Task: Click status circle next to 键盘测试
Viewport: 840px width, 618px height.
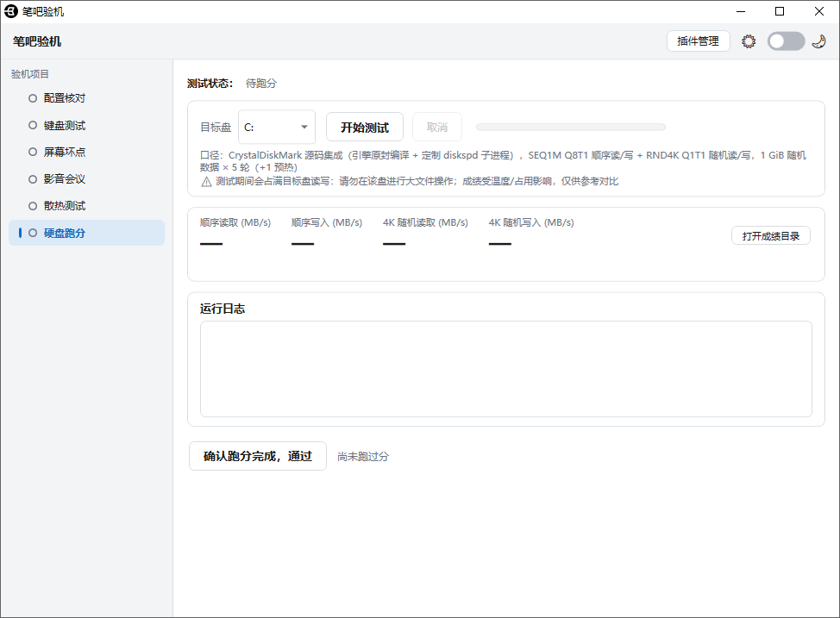Action: tap(33, 125)
